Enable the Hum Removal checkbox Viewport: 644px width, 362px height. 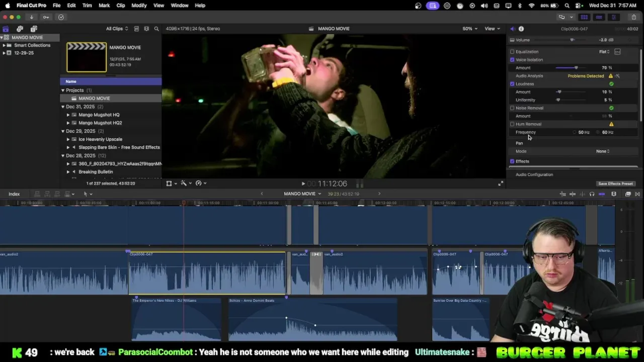point(512,124)
